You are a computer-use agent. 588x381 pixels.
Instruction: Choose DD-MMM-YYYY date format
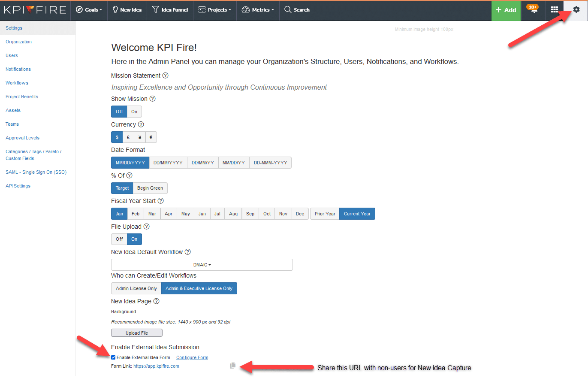point(270,163)
